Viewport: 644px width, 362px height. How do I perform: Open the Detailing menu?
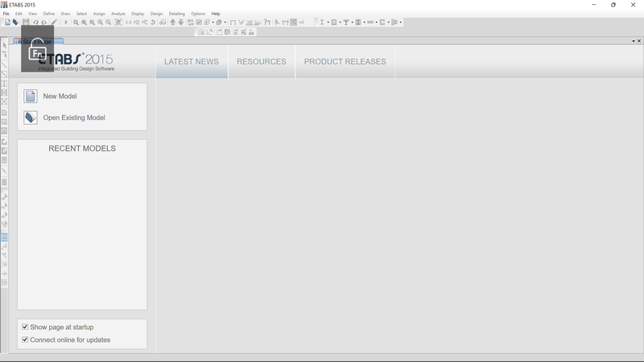tap(177, 14)
